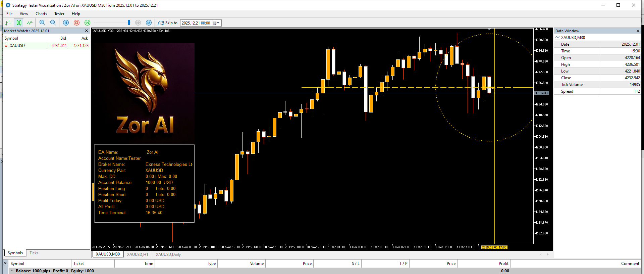Click the Skip to button

[x=168, y=23]
